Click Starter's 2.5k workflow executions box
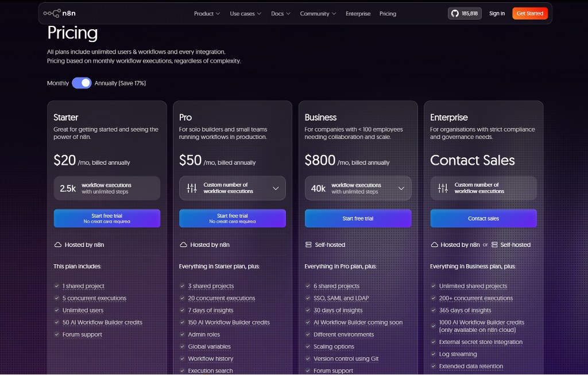 click(107, 188)
